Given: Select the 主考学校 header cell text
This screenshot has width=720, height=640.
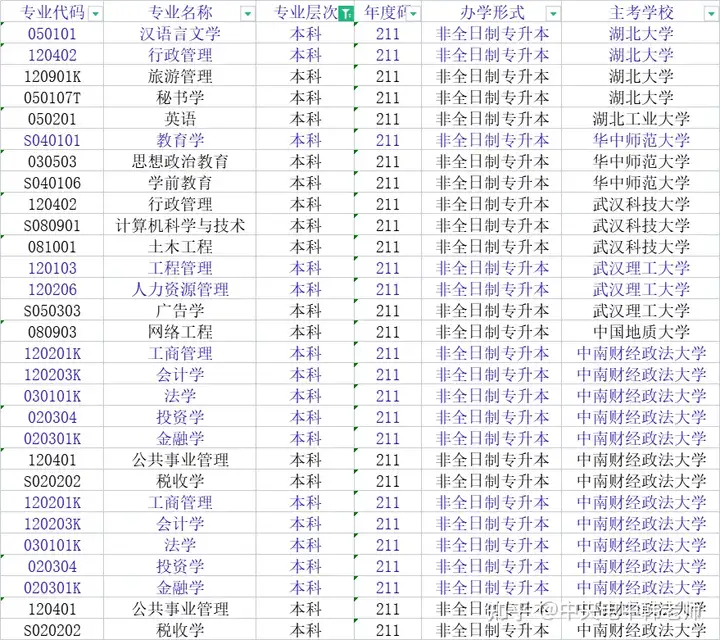Looking at the screenshot, I should pos(641,13).
